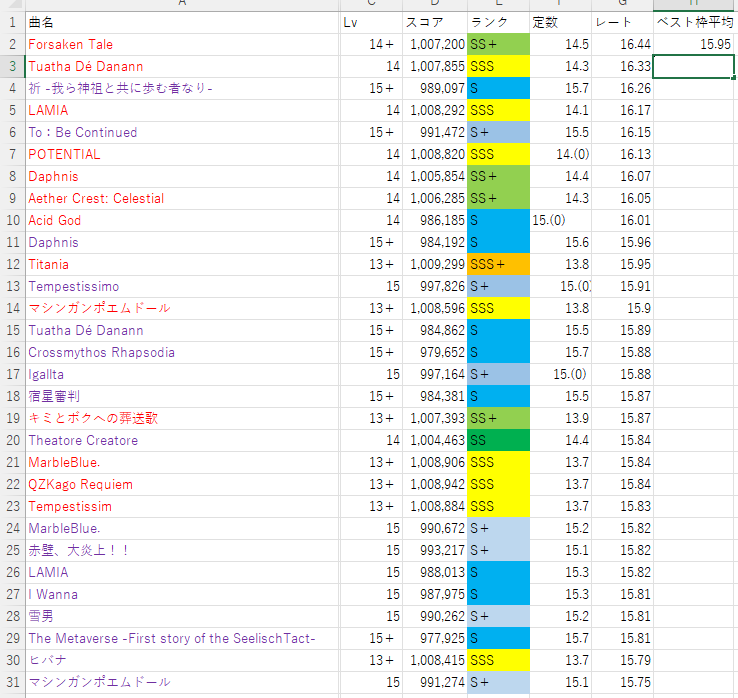Click "The Metaverse -First story of the SeelischTact-" cell

(x=171, y=638)
